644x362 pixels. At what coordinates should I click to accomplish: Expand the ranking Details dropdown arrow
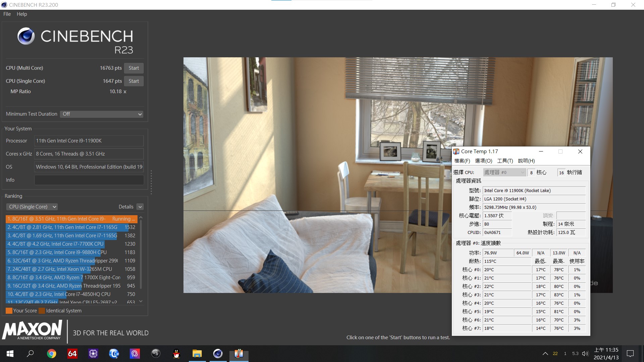(140, 207)
